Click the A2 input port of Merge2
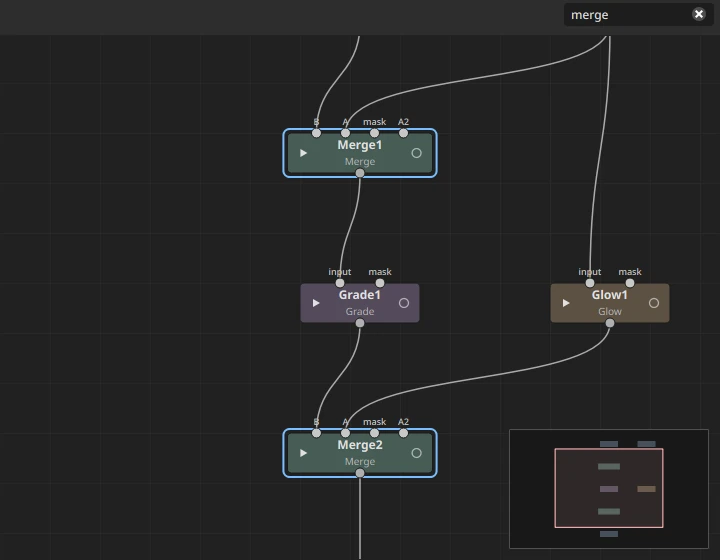Screen dimensions: 720x560 coord(403,433)
